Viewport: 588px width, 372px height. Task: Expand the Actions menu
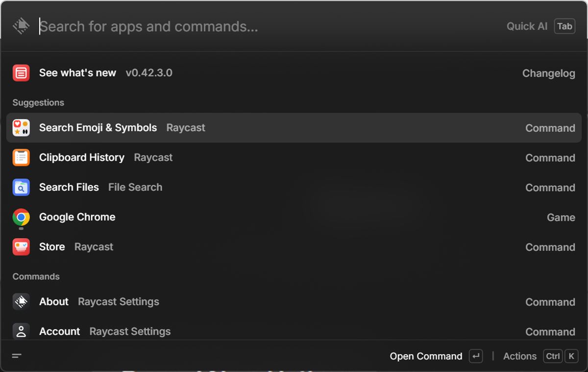click(520, 356)
